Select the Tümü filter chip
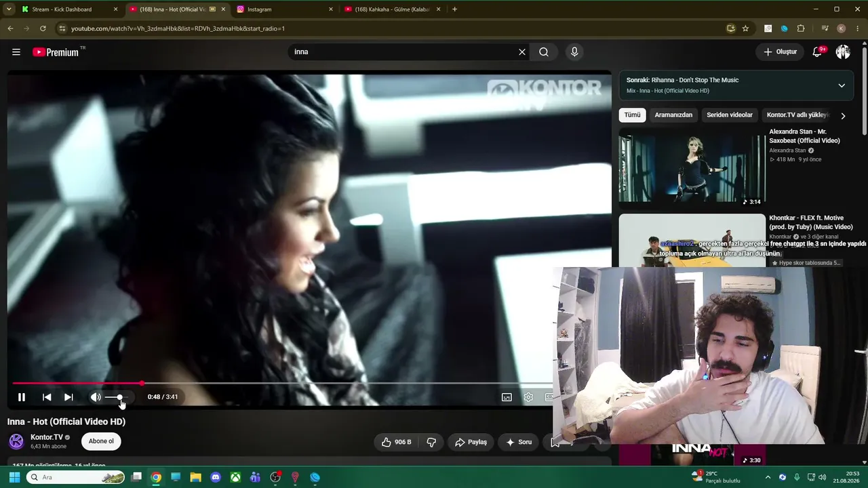 tap(632, 115)
